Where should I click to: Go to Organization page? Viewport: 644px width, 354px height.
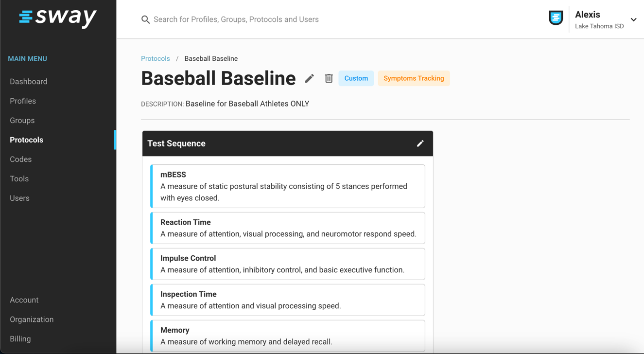32,319
